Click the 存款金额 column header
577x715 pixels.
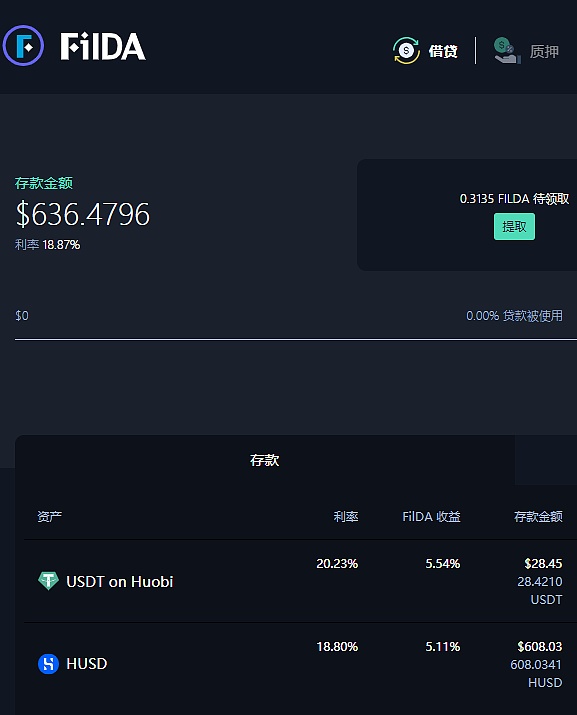point(538,517)
